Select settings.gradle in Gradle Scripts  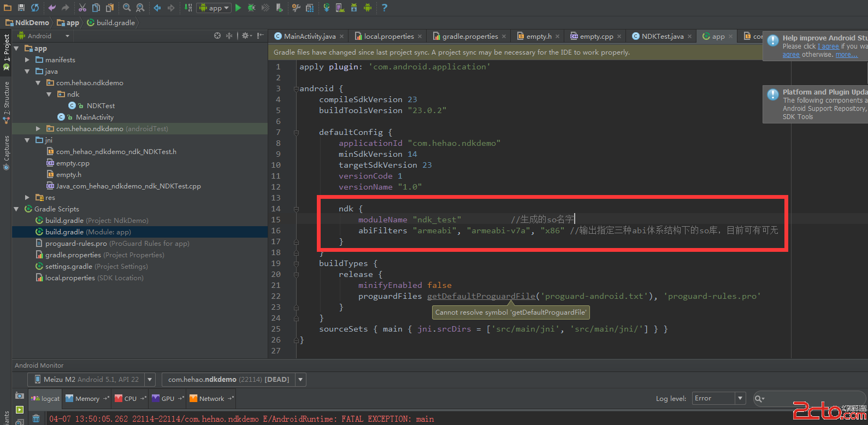(68, 267)
